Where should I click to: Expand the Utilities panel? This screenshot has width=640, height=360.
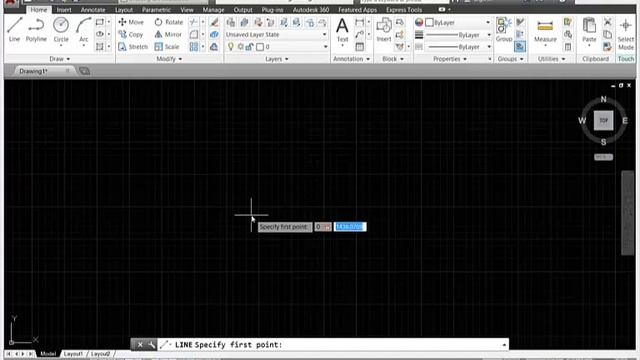551,59
